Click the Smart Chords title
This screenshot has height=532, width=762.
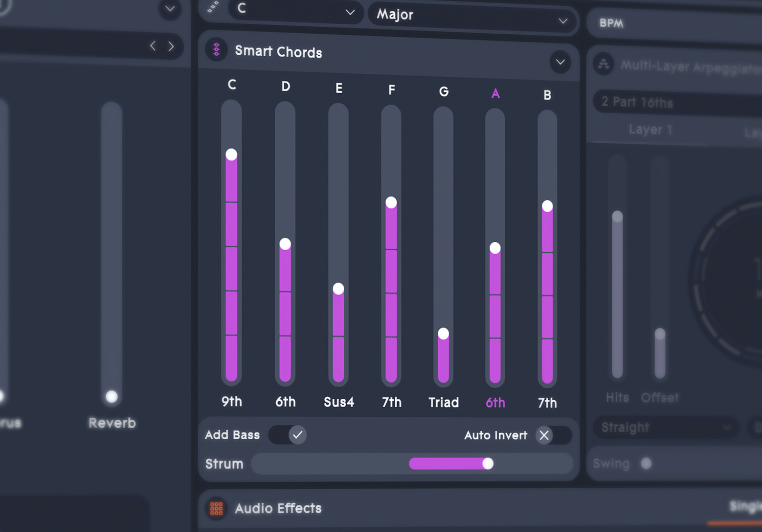point(279,51)
